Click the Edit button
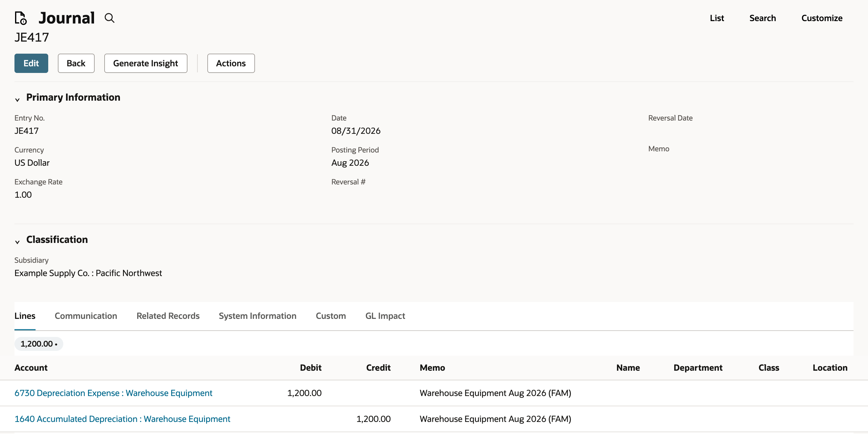The height and width of the screenshot is (434, 868). click(31, 63)
